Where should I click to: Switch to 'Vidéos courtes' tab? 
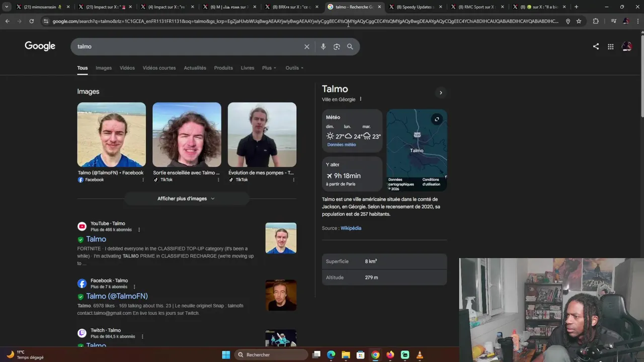point(159,68)
